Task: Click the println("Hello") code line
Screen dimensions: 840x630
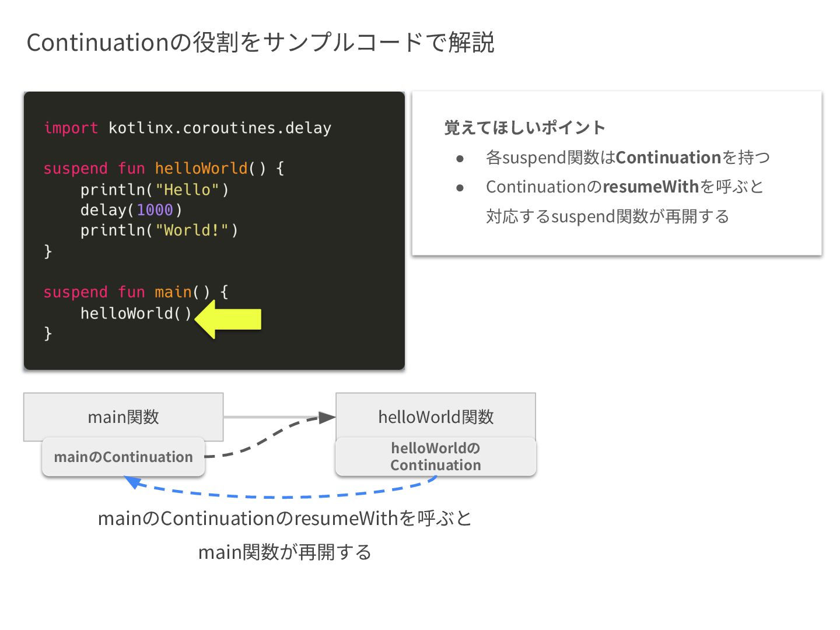Action: click(155, 190)
